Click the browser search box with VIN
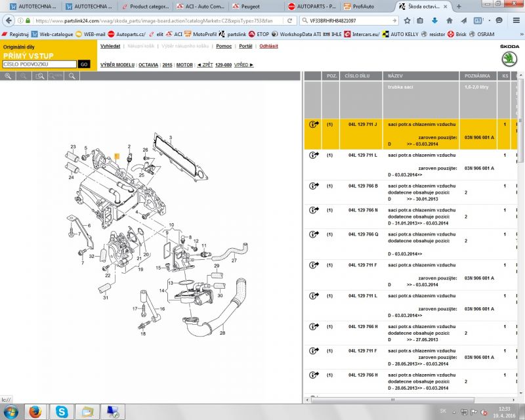This screenshot has height=420, width=525. point(348,20)
